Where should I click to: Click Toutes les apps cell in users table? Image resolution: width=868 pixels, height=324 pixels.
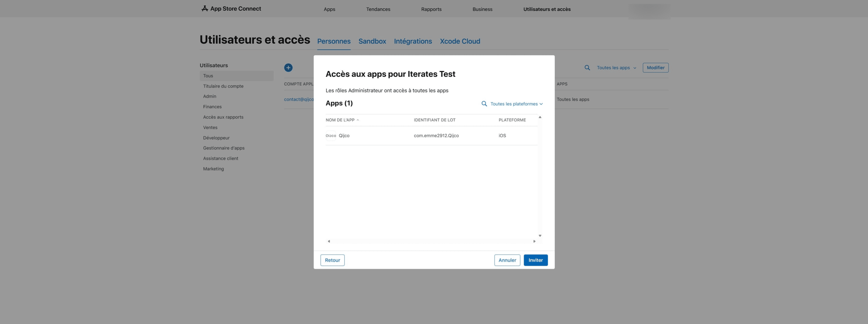(573, 99)
